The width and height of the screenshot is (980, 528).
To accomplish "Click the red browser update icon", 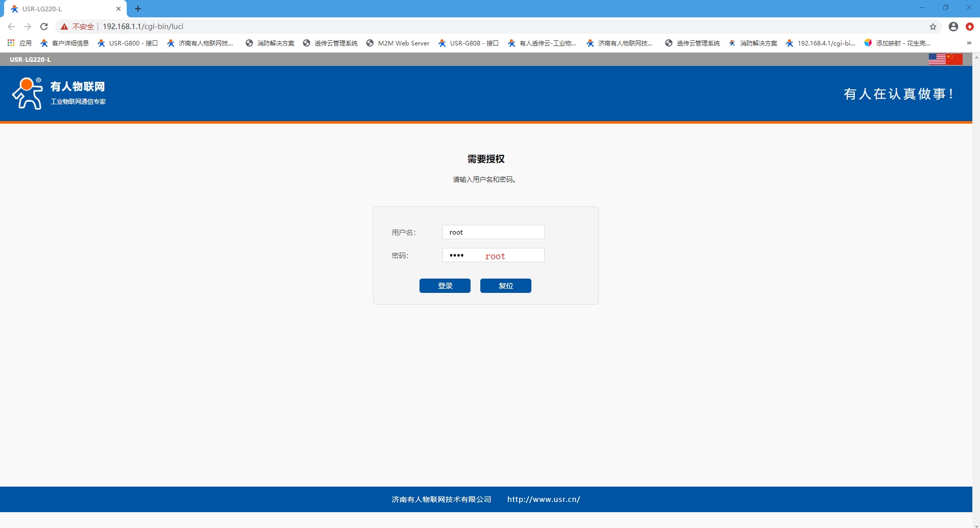I will coord(969,27).
